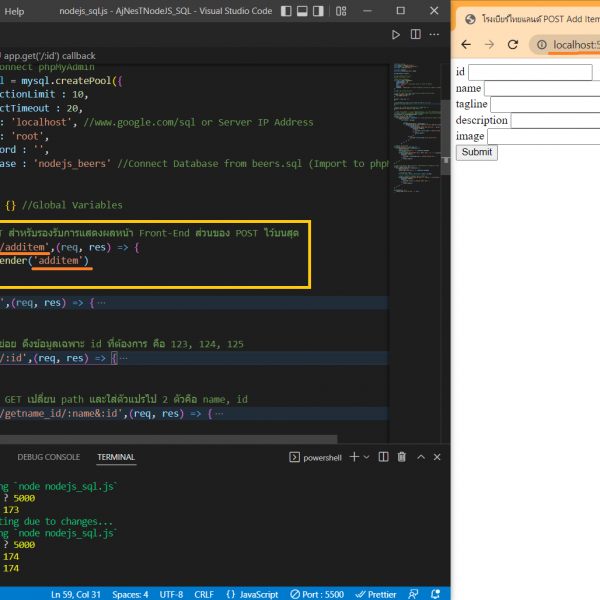Toggle the primary sidebar layout button
This screenshot has height=600, width=600.
[287, 11]
